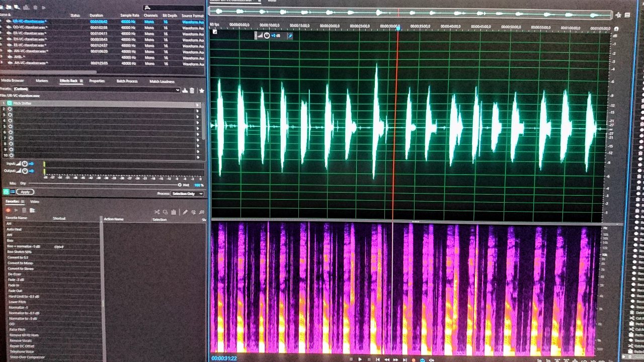Click the Record button in transport

click(414, 359)
